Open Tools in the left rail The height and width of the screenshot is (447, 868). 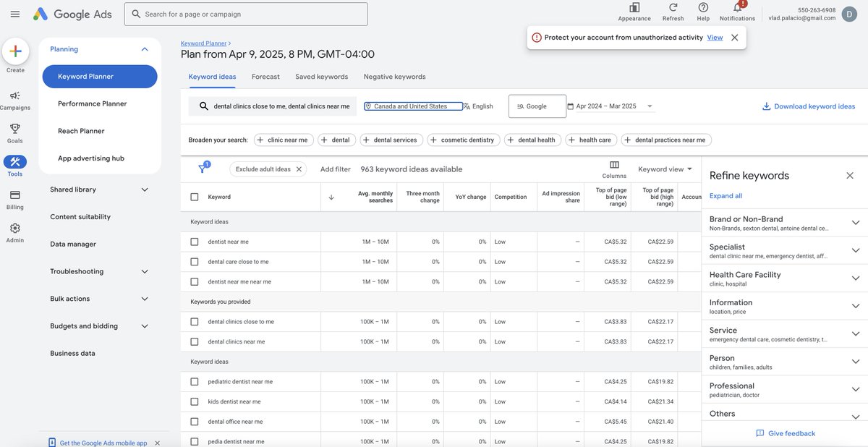click(x=15, y=166)
